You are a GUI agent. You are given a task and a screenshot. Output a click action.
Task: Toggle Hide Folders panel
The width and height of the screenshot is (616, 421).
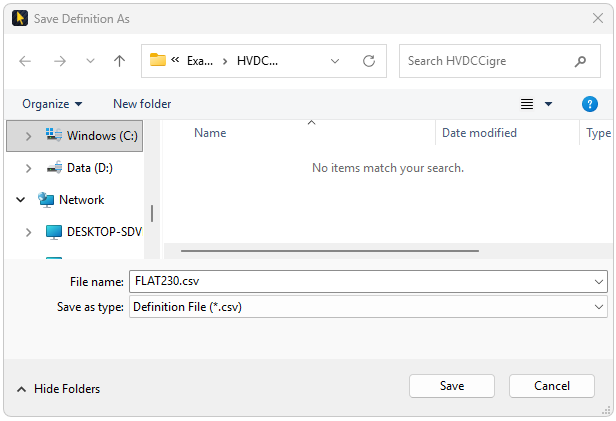coord(58,389)
